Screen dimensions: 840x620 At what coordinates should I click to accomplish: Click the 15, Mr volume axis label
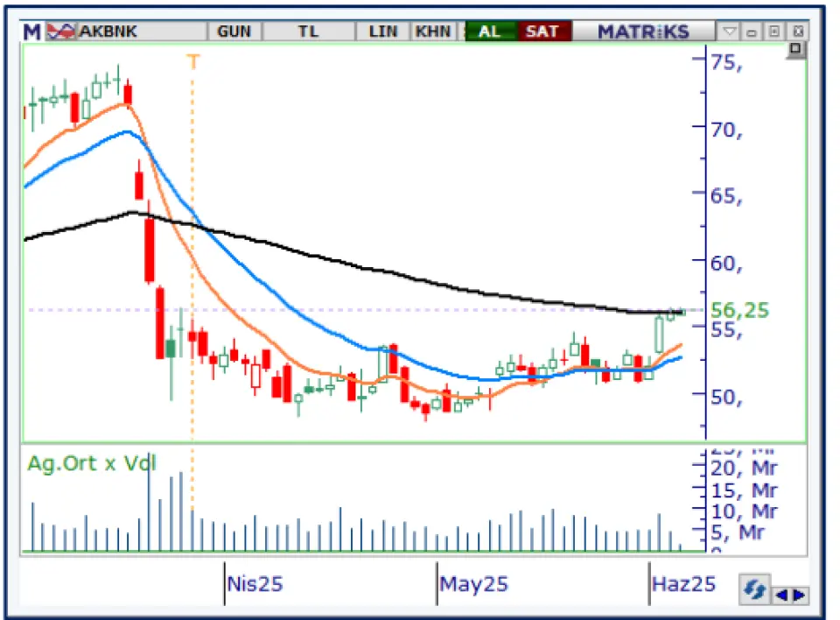pos(744,490)
